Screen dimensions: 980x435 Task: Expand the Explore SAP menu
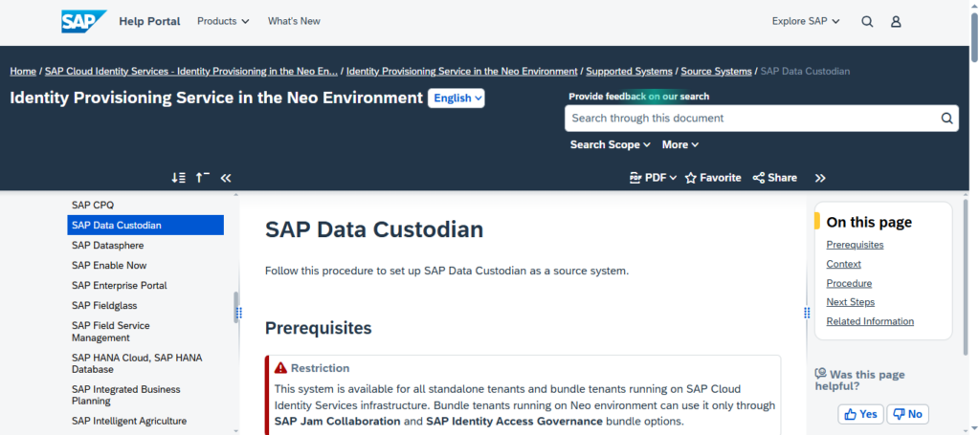pos(806,21)
